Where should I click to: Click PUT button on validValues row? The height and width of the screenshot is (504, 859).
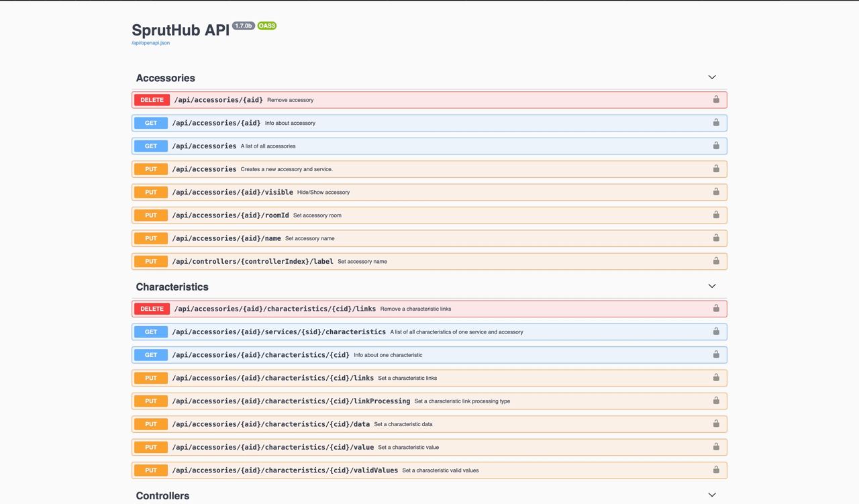click(x=151, y=470)
